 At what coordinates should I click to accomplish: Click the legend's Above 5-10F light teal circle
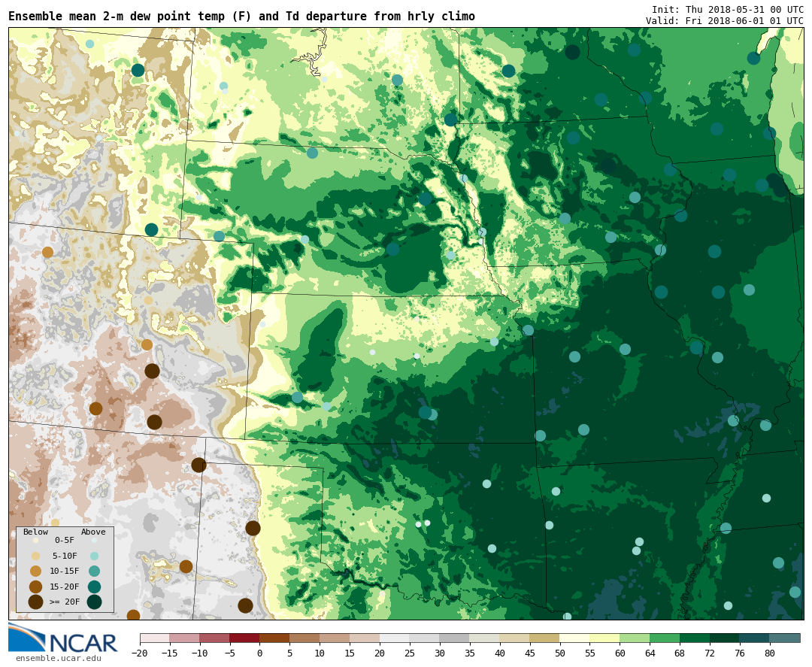click(x=94, y=556)
